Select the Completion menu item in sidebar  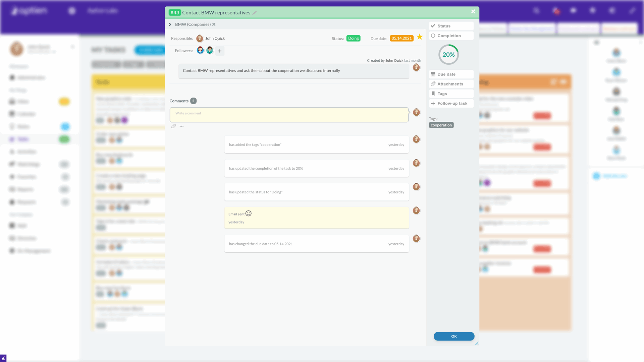[x=451, y=35]
